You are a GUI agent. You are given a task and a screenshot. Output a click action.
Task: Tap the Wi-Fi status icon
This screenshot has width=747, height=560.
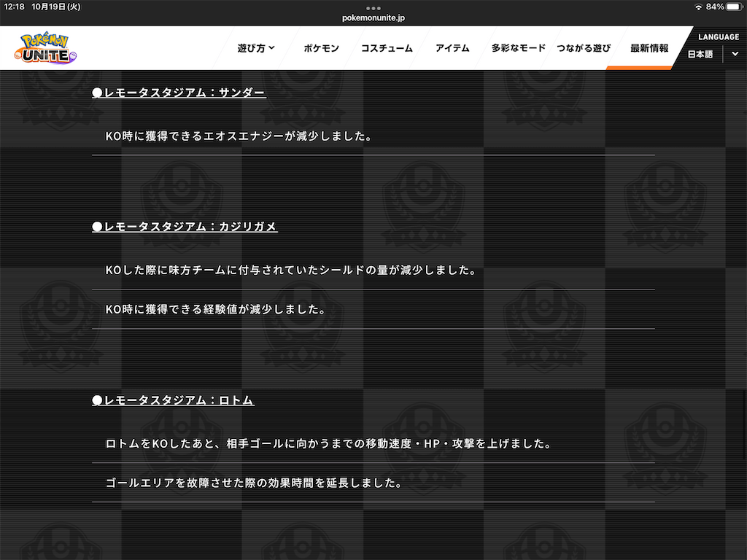[698, 7]
